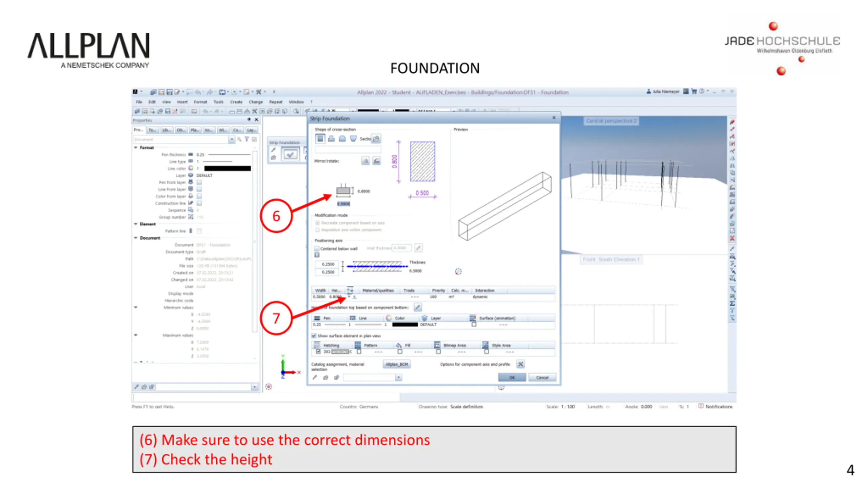Open dropdown at bottom of Properties palette
The image size is (868, 488).
254,387
